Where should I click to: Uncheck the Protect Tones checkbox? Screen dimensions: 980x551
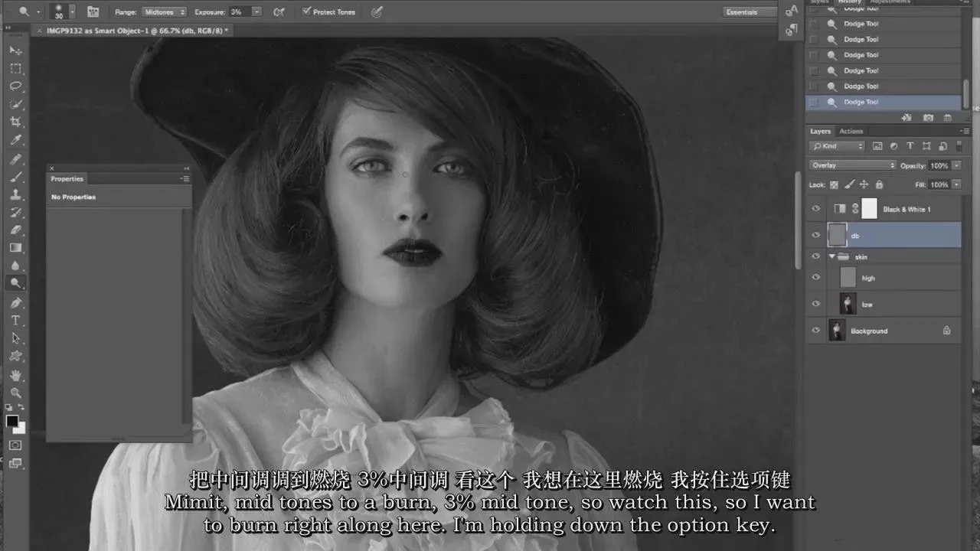306,11
